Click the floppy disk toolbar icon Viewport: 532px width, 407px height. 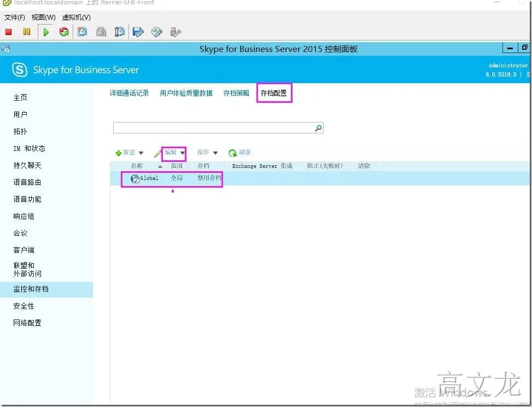pyautogui.click(x=138, y=32)
